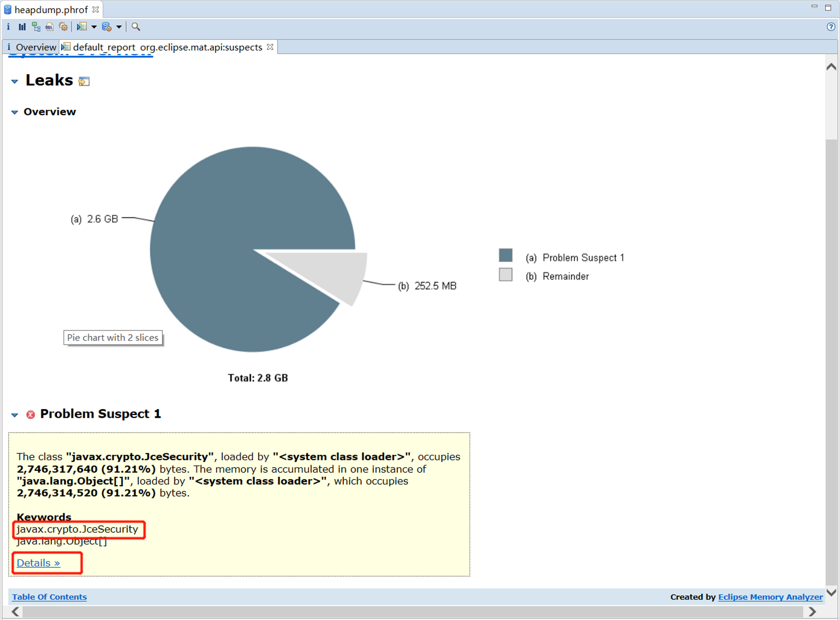Open the Details link for Problem Suspect 1
This screenshot has height=620, width=840.
click(38, 563)
